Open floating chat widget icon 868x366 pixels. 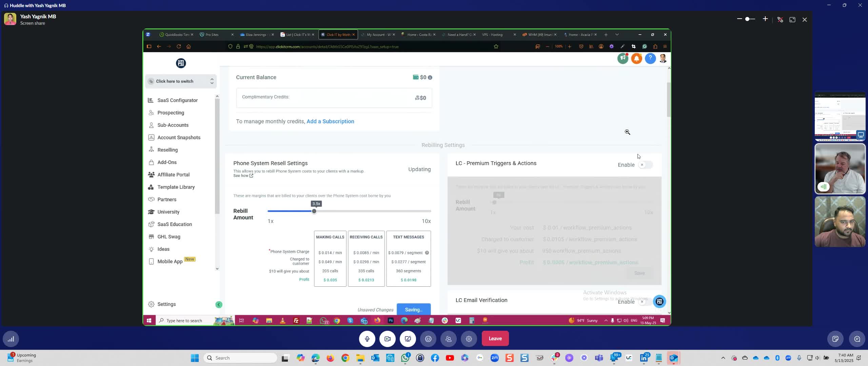pyautogui.click(x=659, y=301)
